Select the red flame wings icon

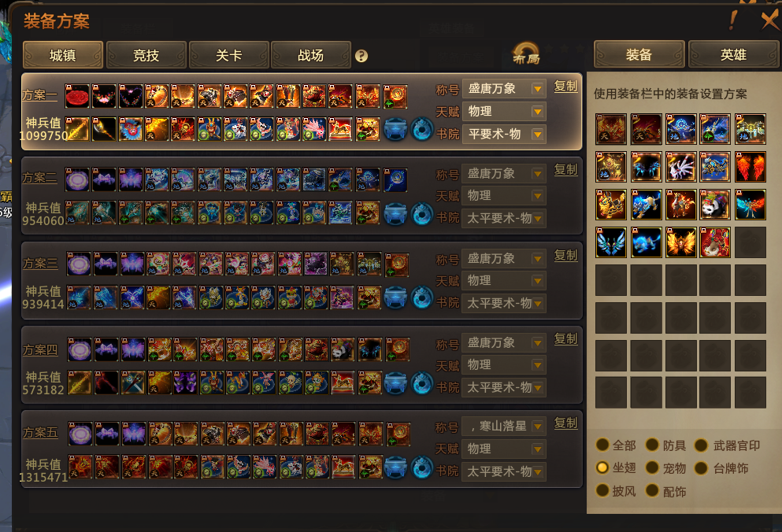(750, 167)
